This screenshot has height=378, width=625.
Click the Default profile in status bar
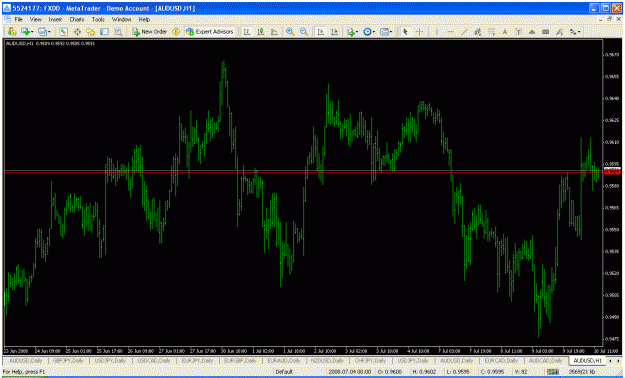[x=284, y=372]
